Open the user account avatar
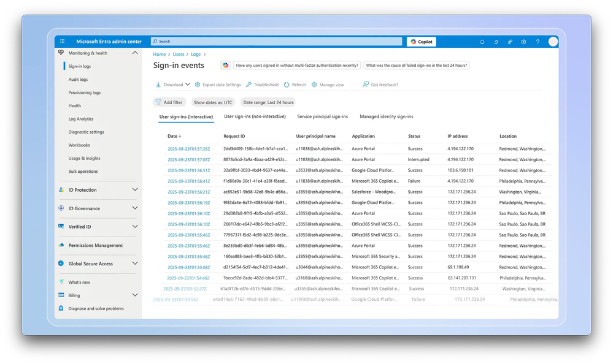 tap(553, 42)
